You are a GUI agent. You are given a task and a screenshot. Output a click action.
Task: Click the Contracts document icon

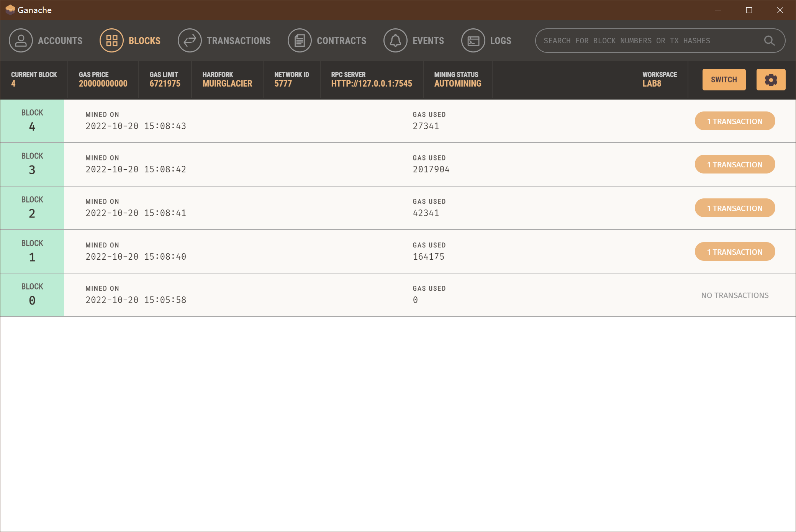300,41
